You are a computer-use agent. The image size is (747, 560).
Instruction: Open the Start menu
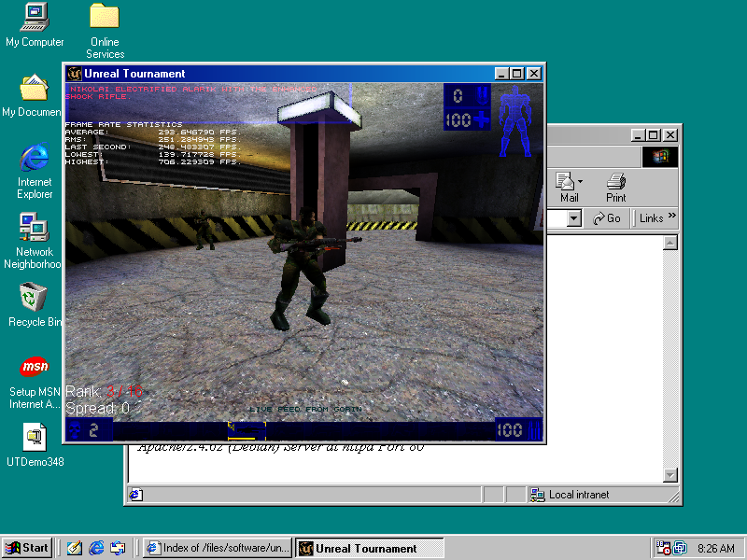(x=27, y=548)
